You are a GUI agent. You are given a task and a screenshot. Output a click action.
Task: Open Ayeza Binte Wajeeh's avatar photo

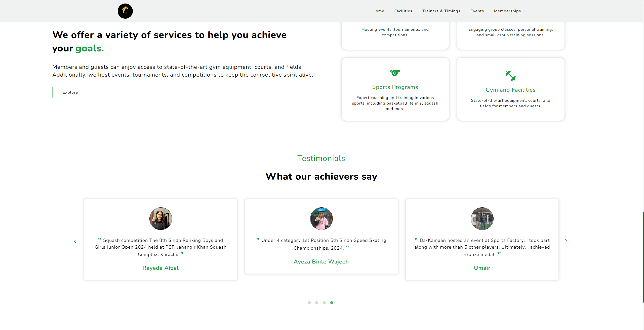(x=321, y=219)
